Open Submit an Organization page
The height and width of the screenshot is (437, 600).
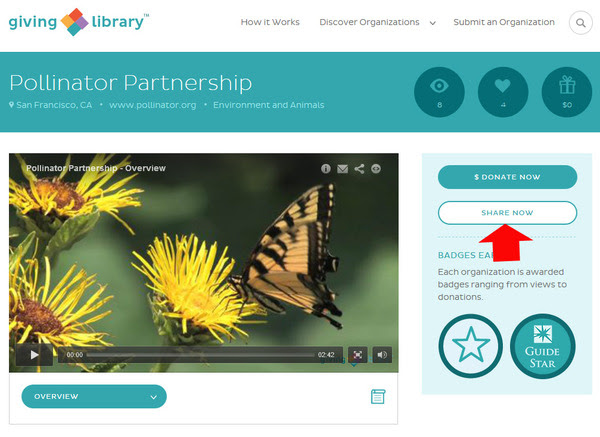[504, 22]
